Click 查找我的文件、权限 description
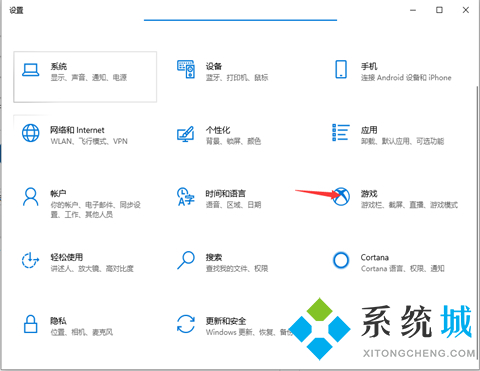Viewport: 480px width, 371px height. pos(237,269)
